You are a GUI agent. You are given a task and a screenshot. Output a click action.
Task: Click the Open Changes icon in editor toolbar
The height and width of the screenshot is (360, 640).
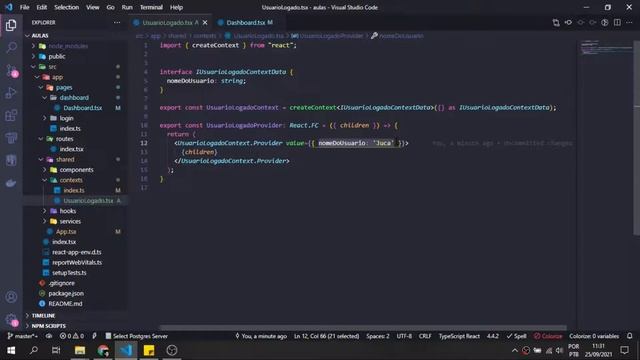(556, 22)
